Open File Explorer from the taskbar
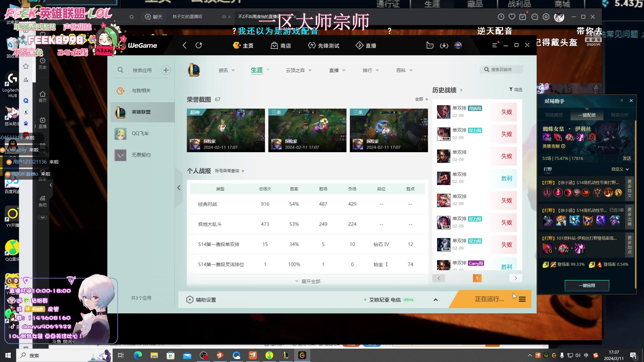 [154, 355]
